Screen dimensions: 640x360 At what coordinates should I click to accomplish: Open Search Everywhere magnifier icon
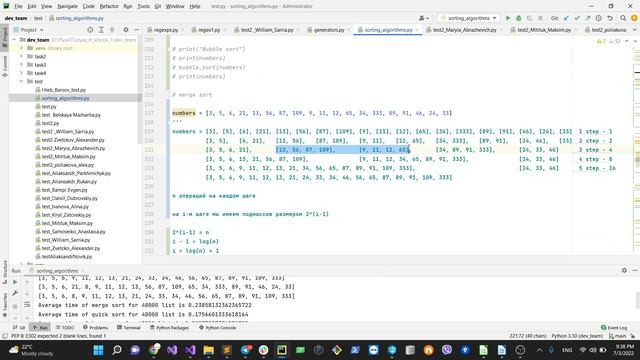(623, 18)
